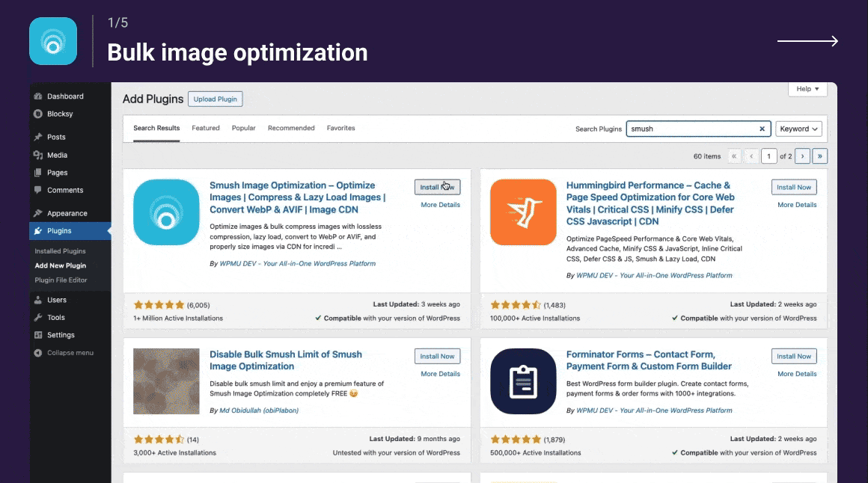Click the Search Plugins input field
Viewport: 868px width, 483px height.
coord(692,129)
